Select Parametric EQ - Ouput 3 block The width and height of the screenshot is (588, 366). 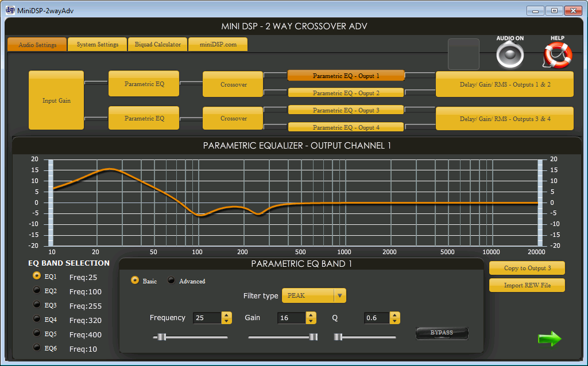tap(346, 110)
